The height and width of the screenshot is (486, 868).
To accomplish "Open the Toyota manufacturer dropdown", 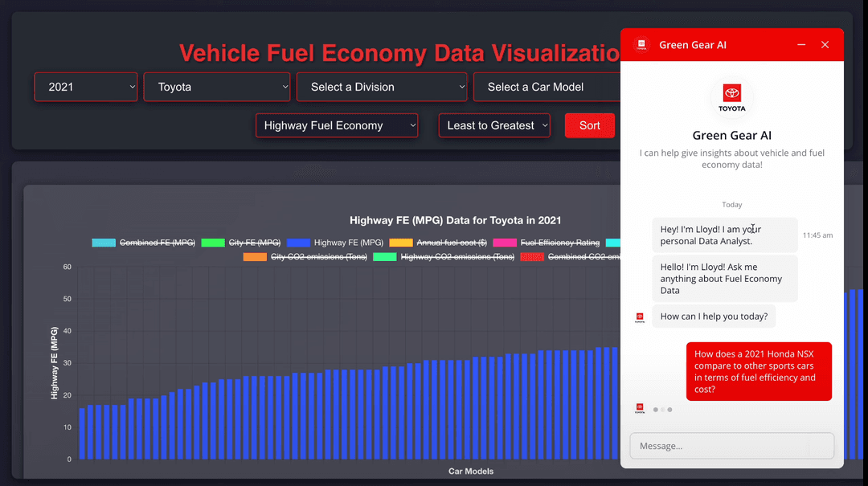I will pyautogui.click(x=217, y=87).
